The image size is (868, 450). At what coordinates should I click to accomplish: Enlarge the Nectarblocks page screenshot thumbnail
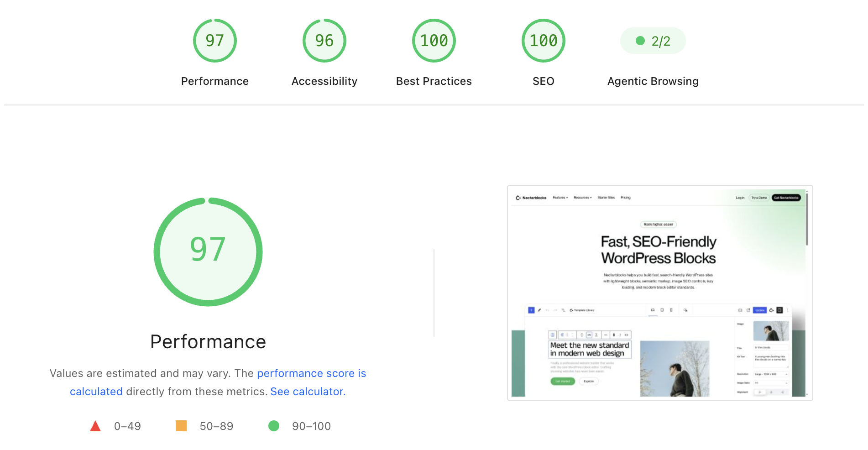[660, 293]
